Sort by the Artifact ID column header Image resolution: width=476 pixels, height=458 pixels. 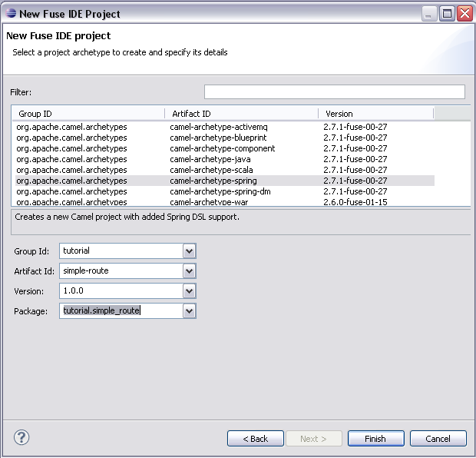click(x=242, y=114)
